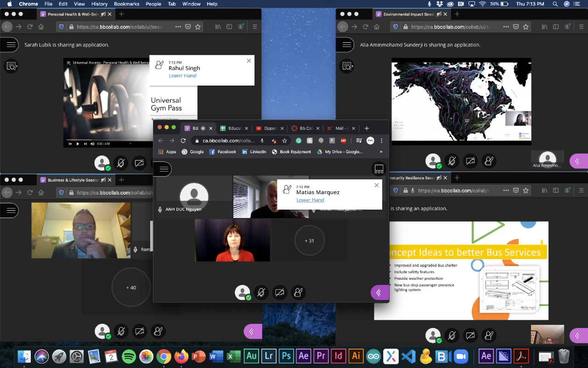Expand Collaborate panel in the Business & Lifestyle window
The width and height of the screenshot is (588, 368).
[253, 331]
